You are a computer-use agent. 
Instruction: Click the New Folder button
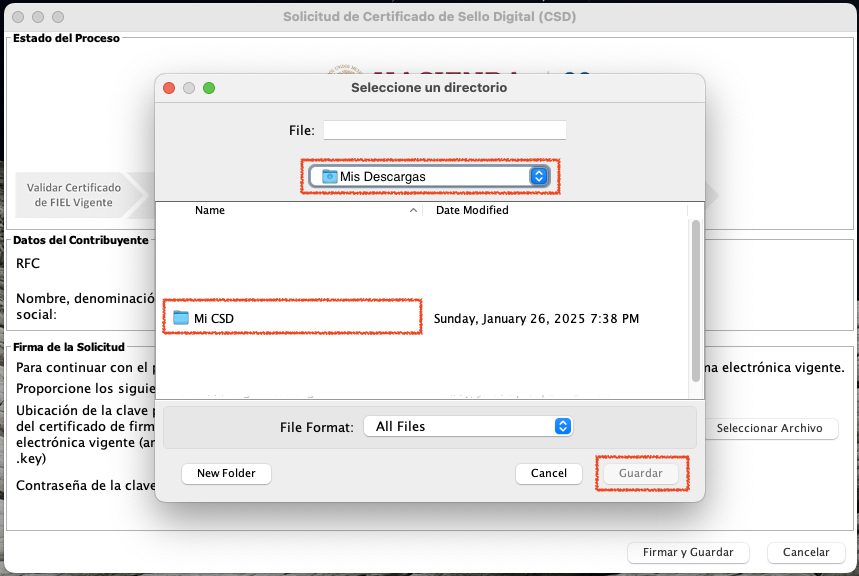click(226, 473)
